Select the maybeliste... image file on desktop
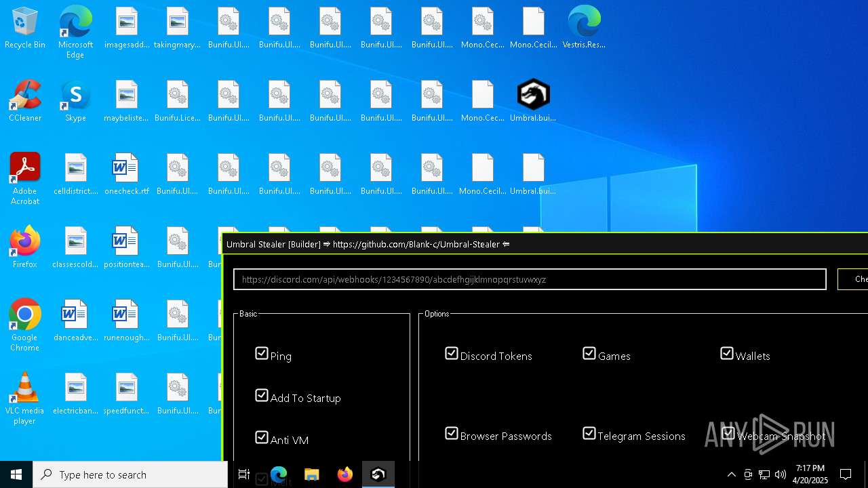 (x=126, y=102)
